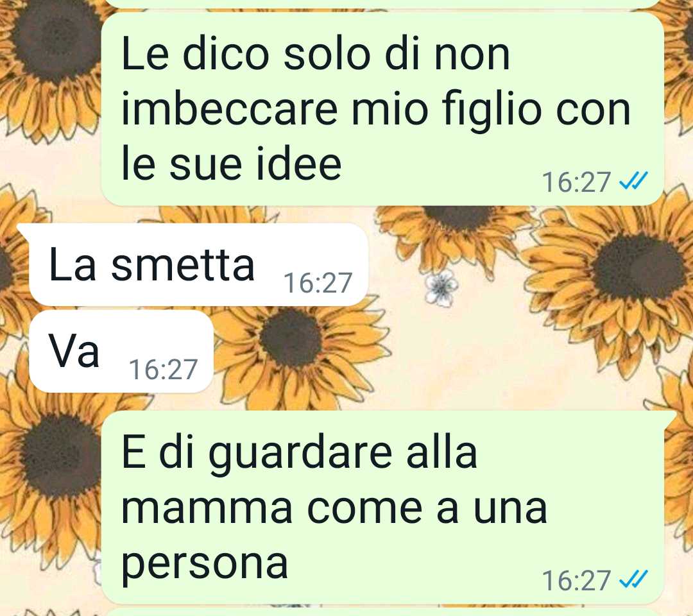Click the 16:27 timestamp next to 'persona'
Image resolution: width=693 pixels, height=616 pixels.
(x=576, y=580)
